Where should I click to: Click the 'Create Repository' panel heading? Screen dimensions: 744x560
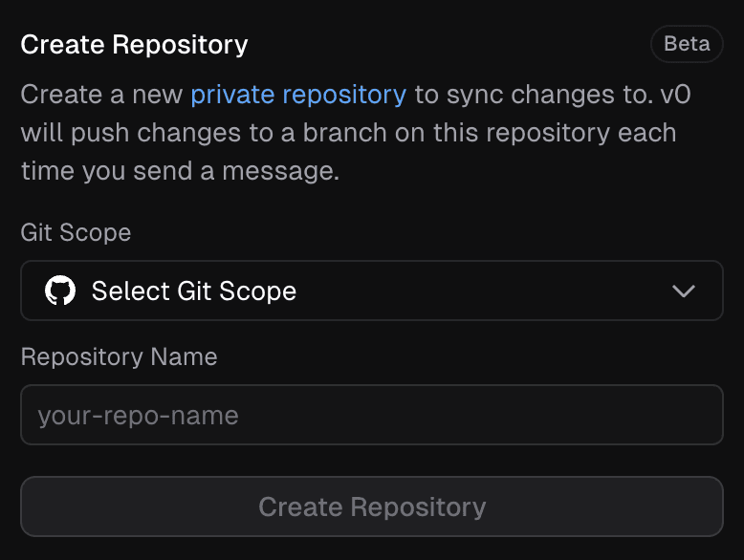pos(134,45)
